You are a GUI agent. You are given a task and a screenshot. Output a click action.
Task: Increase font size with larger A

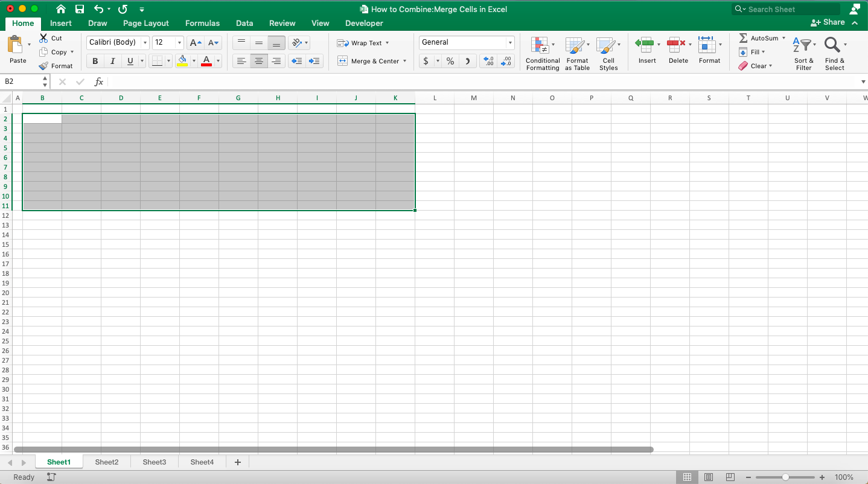[195, 43]
